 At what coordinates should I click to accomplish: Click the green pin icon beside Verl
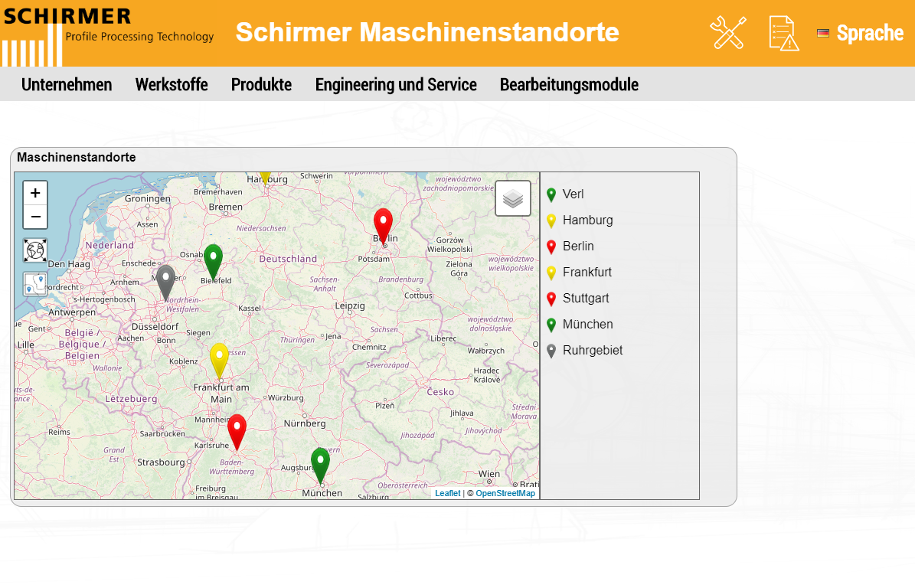pyautogui.click(x=551, y=194)
